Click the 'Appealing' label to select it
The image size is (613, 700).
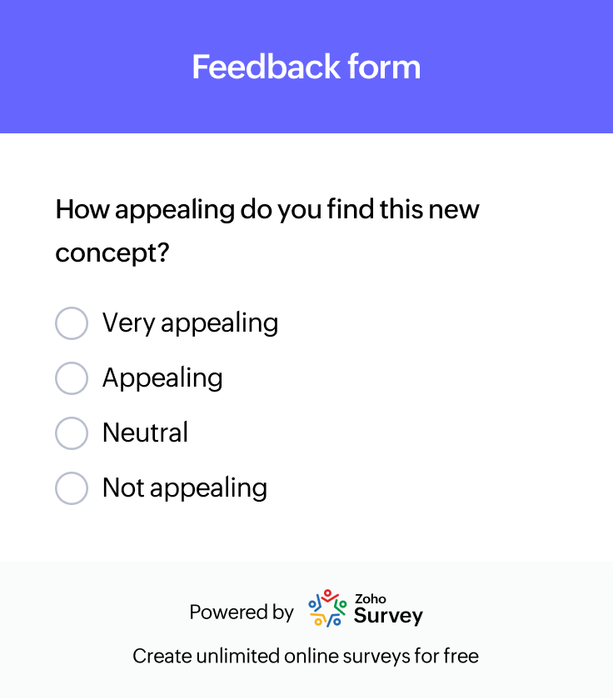click(x=163, y=378)
